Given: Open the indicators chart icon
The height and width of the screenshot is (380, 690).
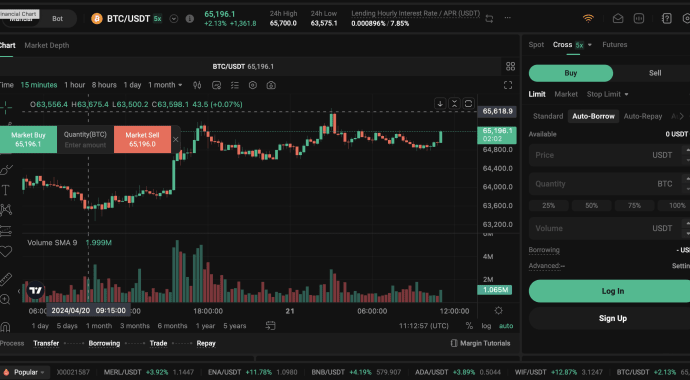Looking at the screenshot, I should click(x=216, y=85).
